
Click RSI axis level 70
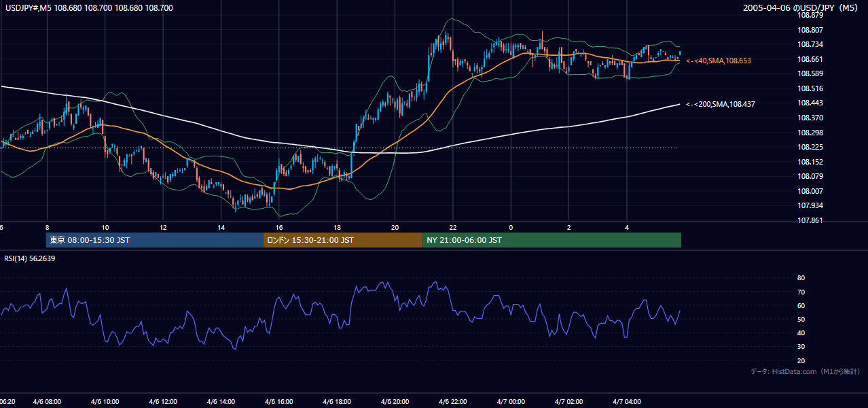[801, 292]
